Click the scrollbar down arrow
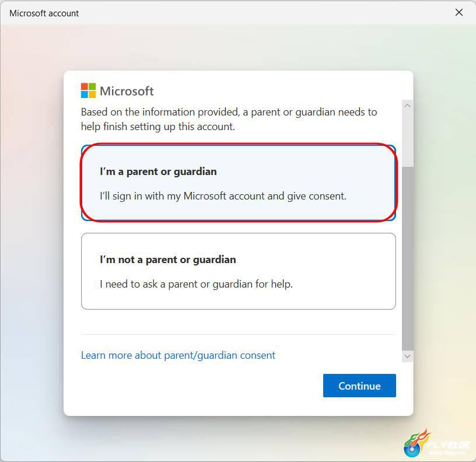Screen dimensions: 476x462 click(x=407, y=356)
